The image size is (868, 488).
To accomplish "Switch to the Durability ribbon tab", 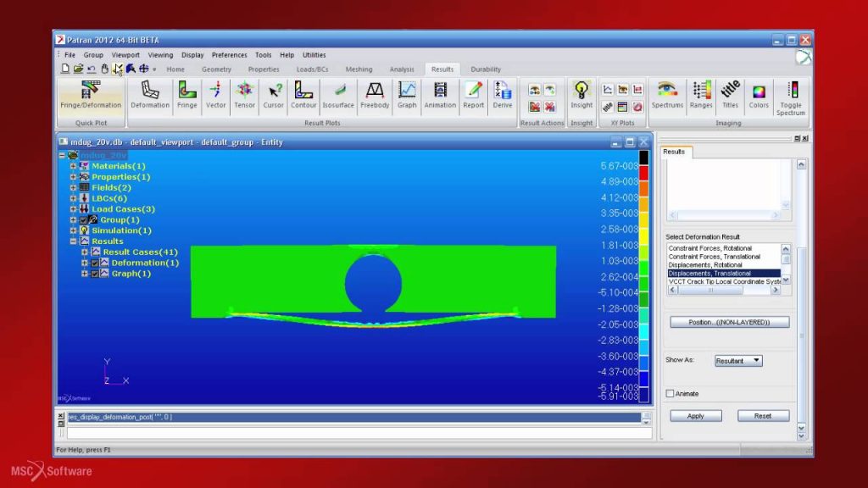I will pos(486,69).
